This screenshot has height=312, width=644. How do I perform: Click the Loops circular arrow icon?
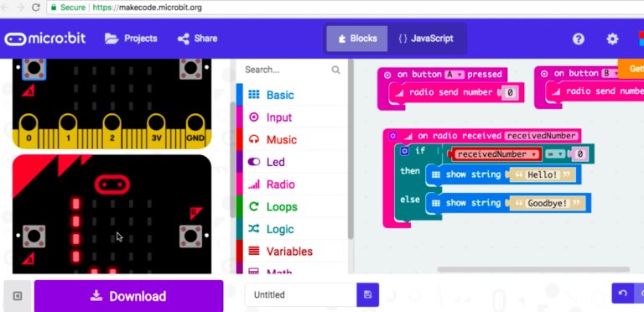254,207
